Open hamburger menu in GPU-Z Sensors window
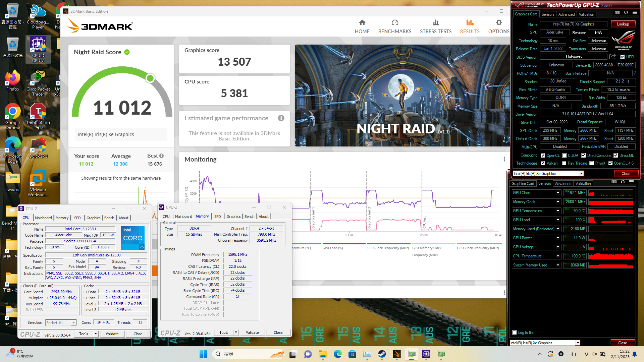Viewport: 644px width, 362px height. point(631,182)
